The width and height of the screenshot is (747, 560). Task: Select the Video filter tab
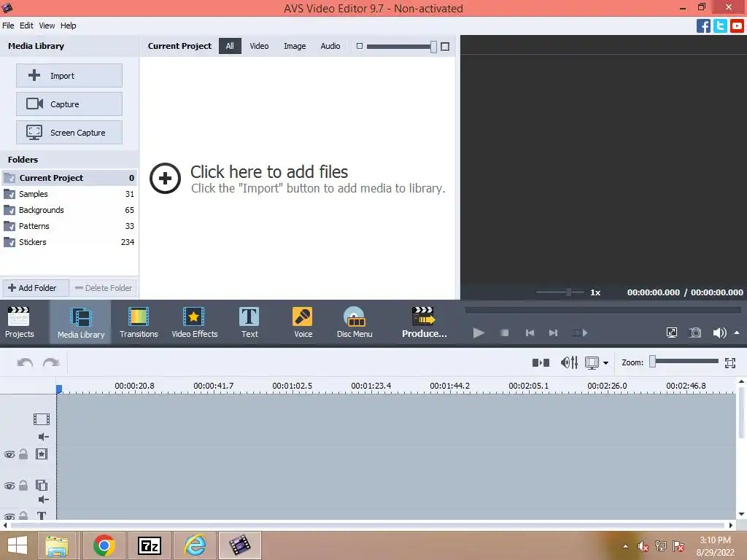pyautogui.click(x=259, y=46)
